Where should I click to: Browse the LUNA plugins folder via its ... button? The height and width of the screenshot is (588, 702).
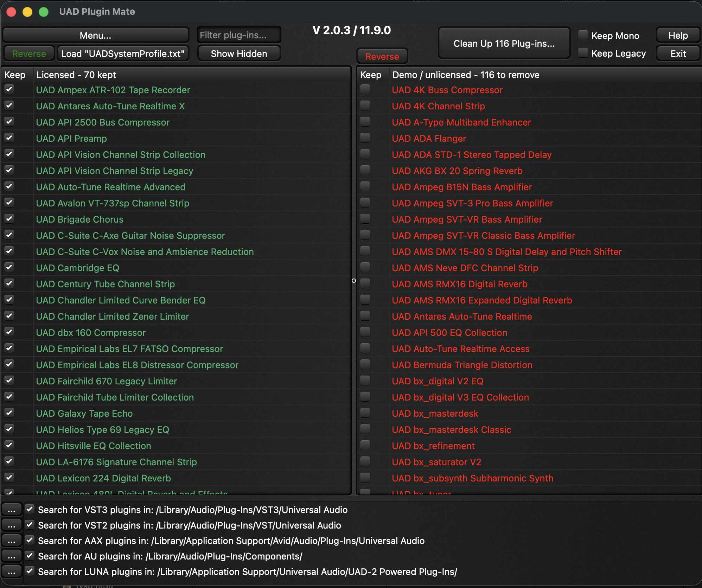pos(12,571)
